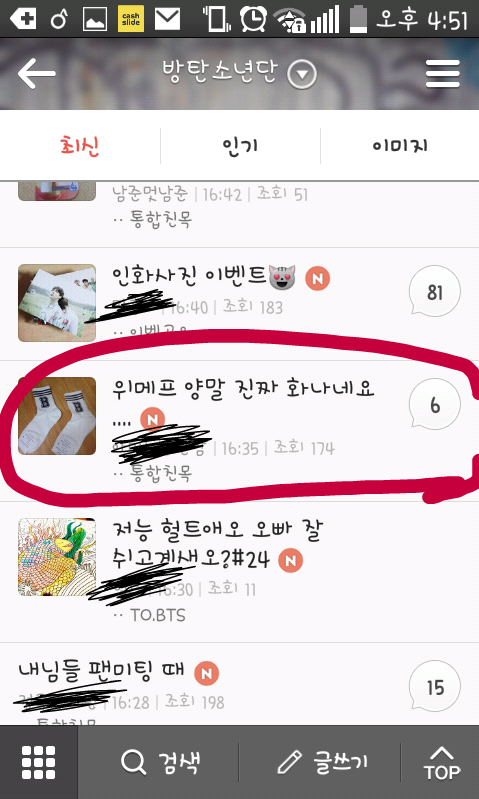Tap the 검색 search button

click(x=161, y=762)
